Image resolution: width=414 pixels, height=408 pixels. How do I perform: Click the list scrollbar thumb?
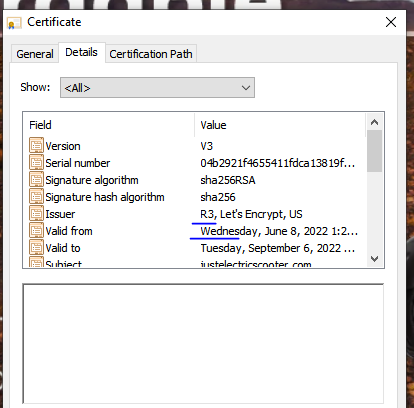coord(374,151)
